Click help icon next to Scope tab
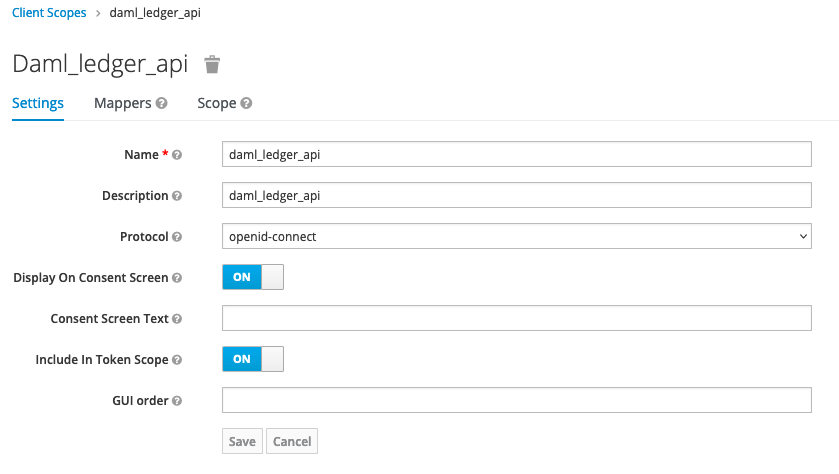 tap(246, 103)
